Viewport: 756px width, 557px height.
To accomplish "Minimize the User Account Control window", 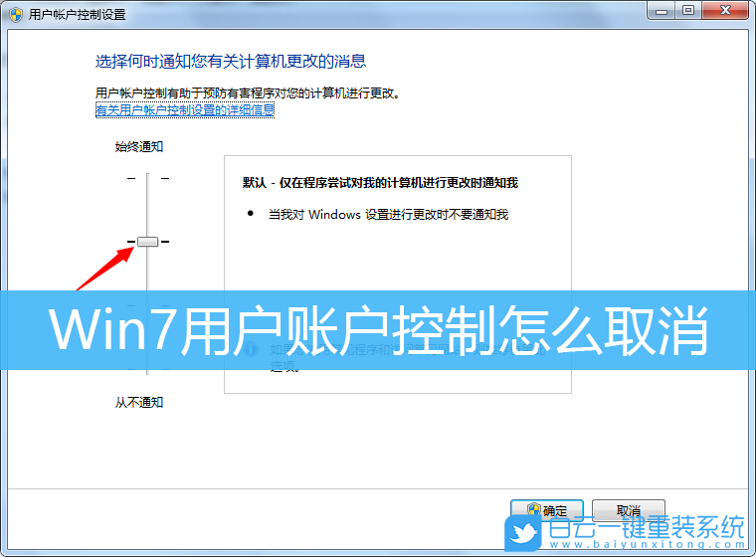I will point(661,10).
